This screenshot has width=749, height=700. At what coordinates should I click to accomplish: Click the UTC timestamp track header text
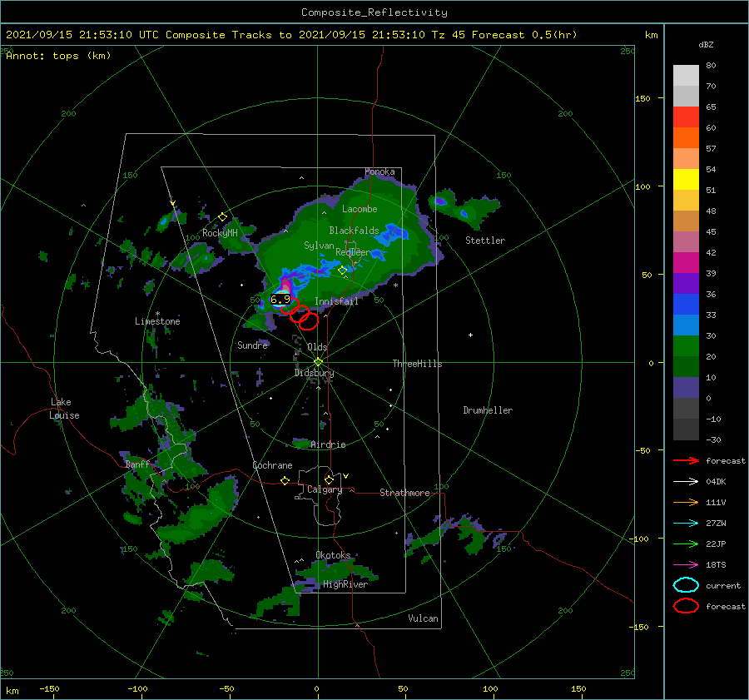pos(291,35)
